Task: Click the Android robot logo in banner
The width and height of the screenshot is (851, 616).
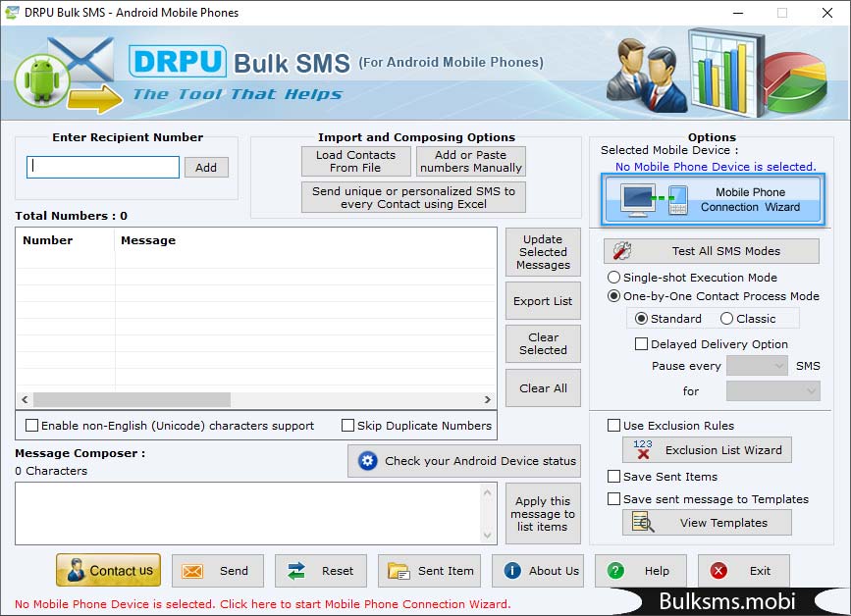Action: [42, 80]
